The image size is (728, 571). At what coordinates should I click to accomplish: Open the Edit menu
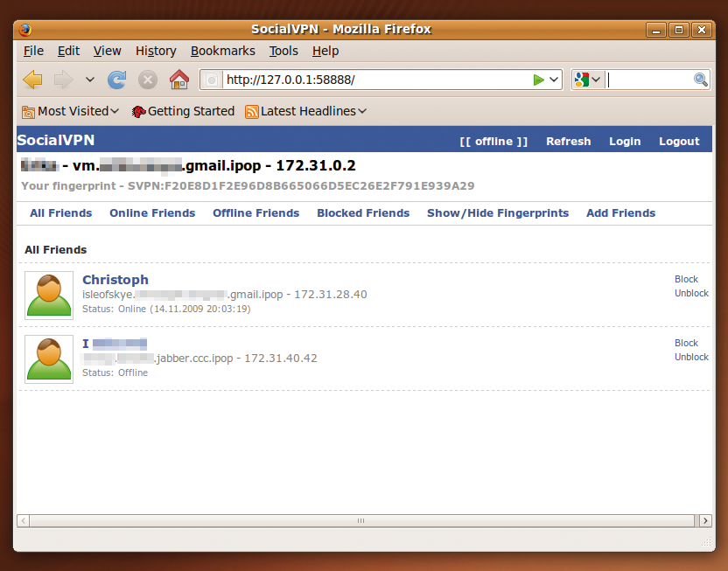coord(69,51)
